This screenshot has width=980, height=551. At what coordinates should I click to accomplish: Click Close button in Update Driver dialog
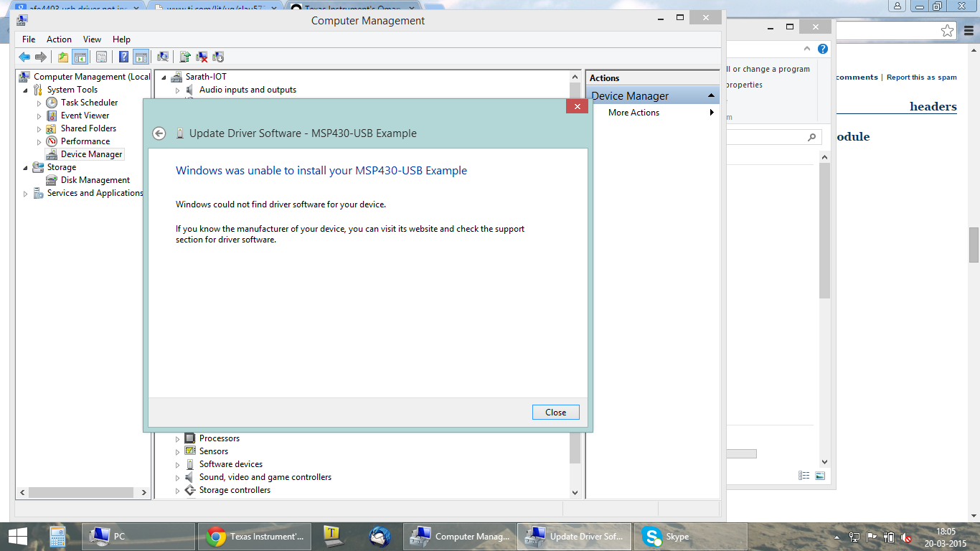pos(555,413)
